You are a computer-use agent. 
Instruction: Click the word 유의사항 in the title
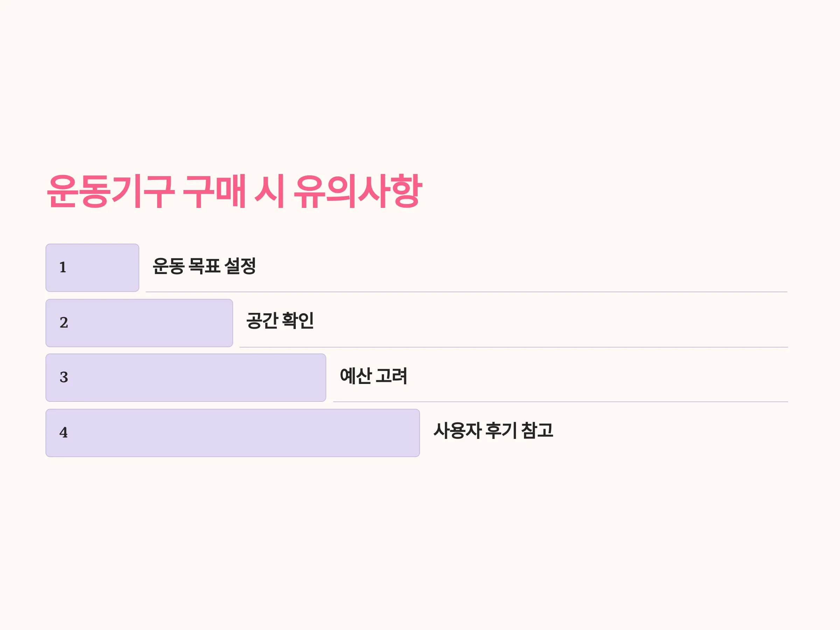click(358, 191)
